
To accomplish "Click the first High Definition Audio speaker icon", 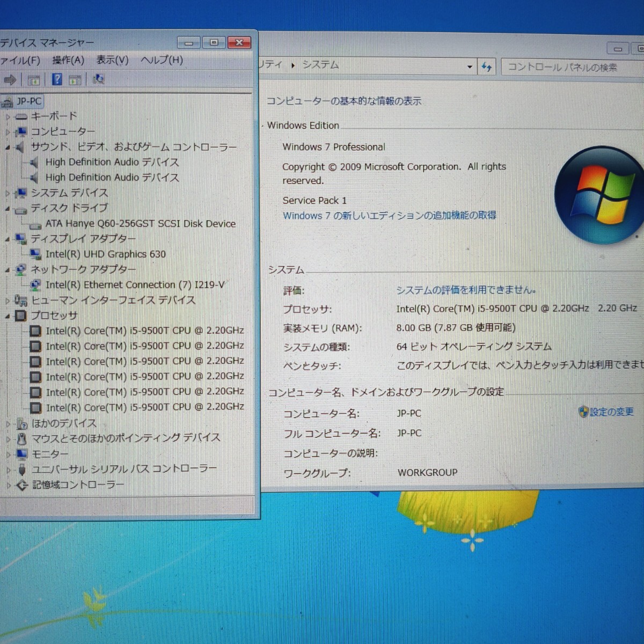I will pos(35,162).
